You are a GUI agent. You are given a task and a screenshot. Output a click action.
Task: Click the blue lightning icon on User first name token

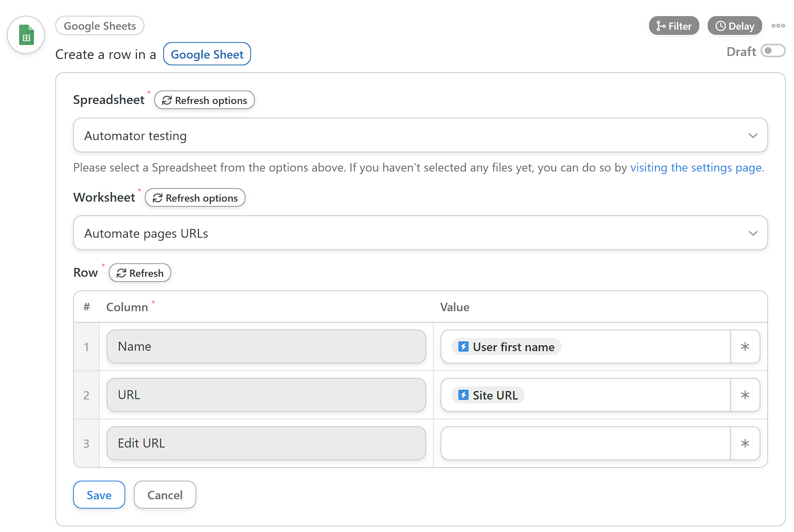click(463, 347)
